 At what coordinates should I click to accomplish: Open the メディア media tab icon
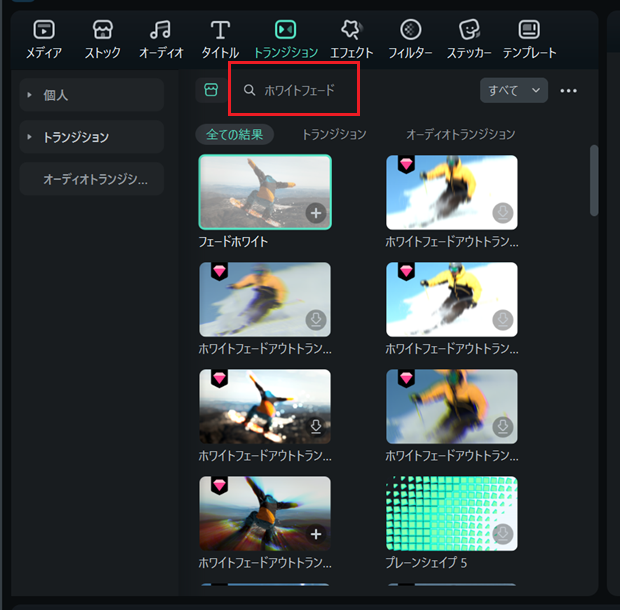pos(43,30)
